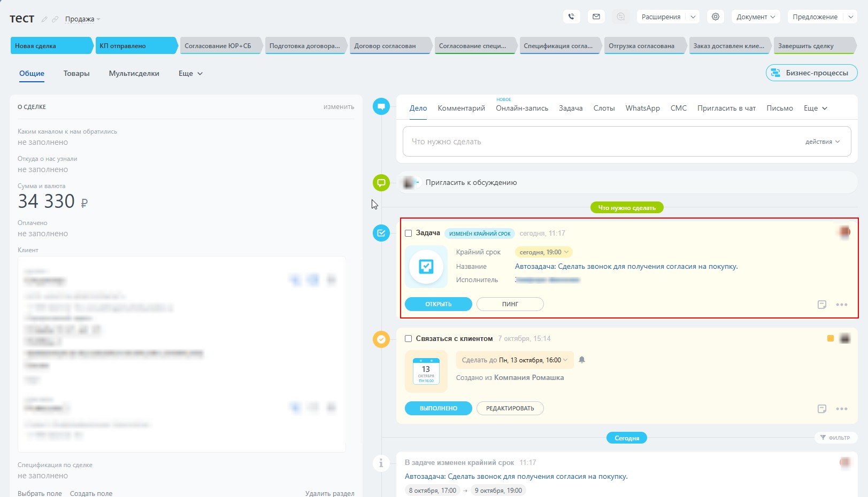The image size is (868, 497).
Task: Switch to the Товары tab
Action: tap(76, 74)
